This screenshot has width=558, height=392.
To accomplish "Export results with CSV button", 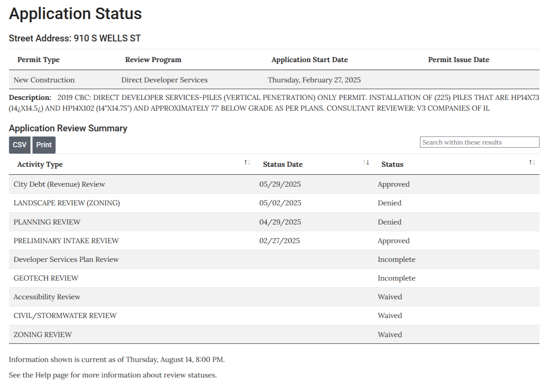I will point(20,145).
